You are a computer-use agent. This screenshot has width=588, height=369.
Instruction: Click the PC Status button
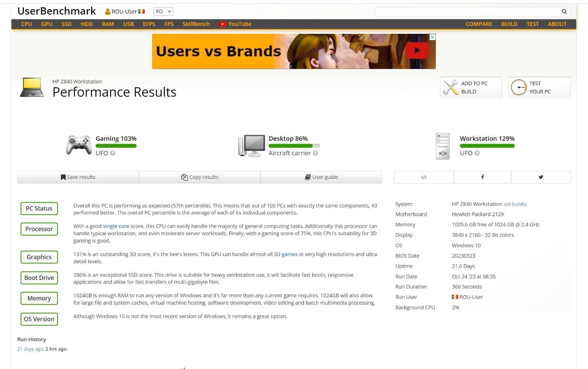click(x=39, y=209)
